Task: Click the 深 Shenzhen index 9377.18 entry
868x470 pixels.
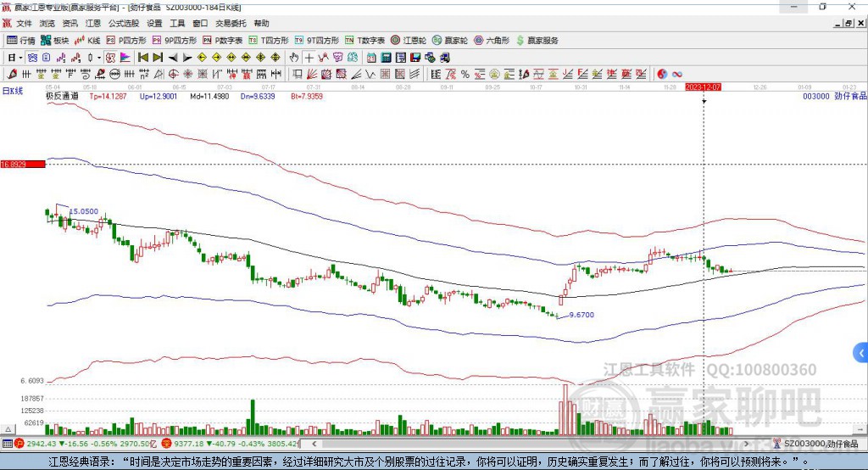Action: [x=230, y=444]
